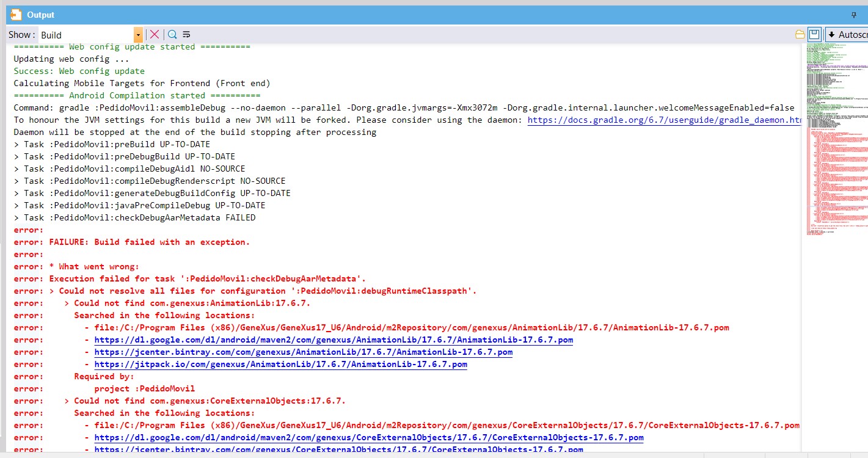Click 'Task :PedidoMovil:compileDebugRenderscript NO-SOURCE' line

tap(150, 181)
